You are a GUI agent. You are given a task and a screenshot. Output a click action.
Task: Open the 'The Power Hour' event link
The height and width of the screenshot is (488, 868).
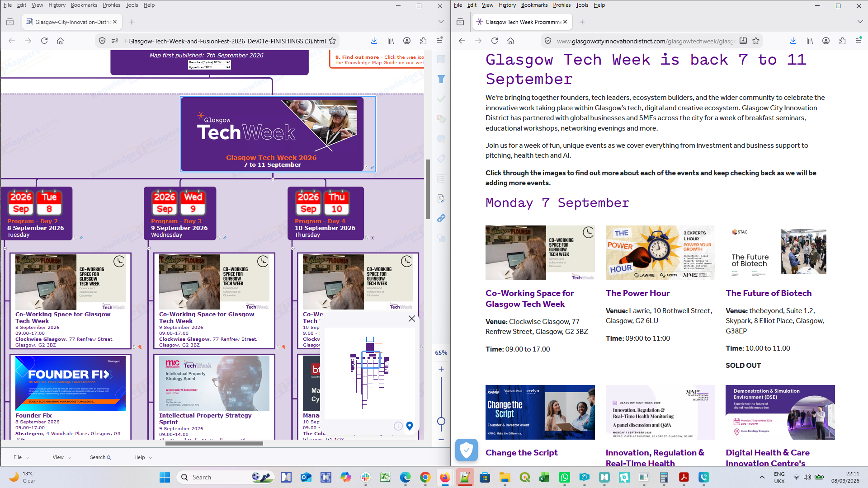pos(637,293)
